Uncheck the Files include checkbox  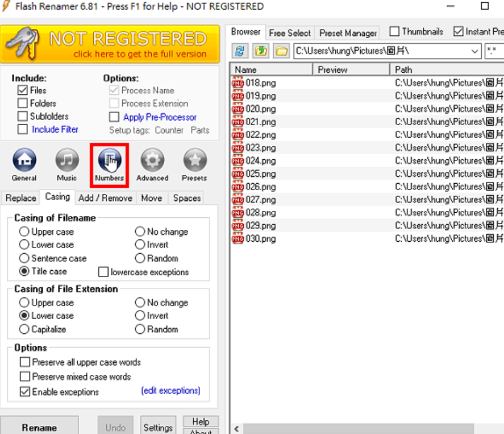tap(23, 90)
